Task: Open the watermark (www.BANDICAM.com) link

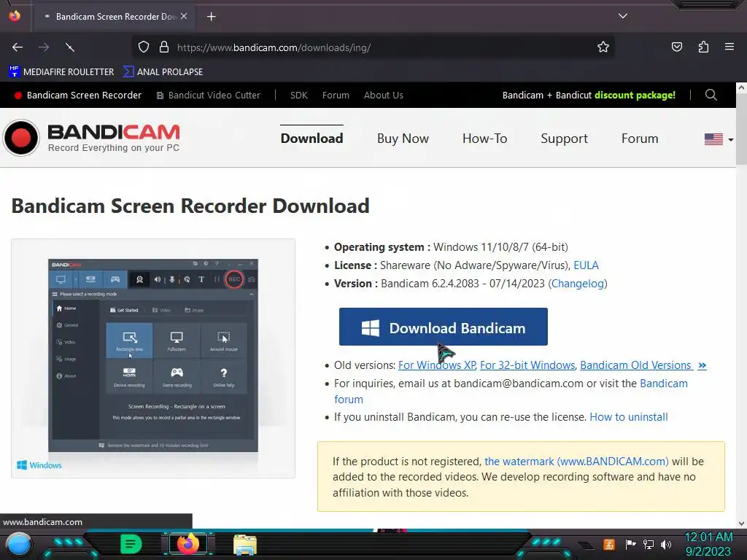Action: (576, 462)
